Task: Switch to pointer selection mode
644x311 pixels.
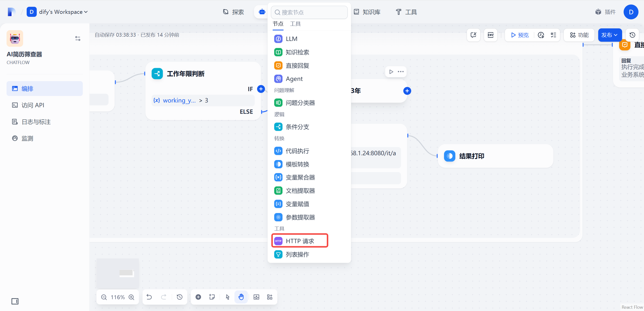Action: [x=227, y=297]
